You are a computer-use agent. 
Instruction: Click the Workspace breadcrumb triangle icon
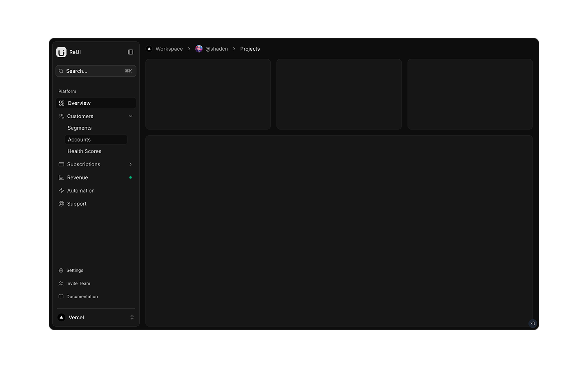[149, 49]
